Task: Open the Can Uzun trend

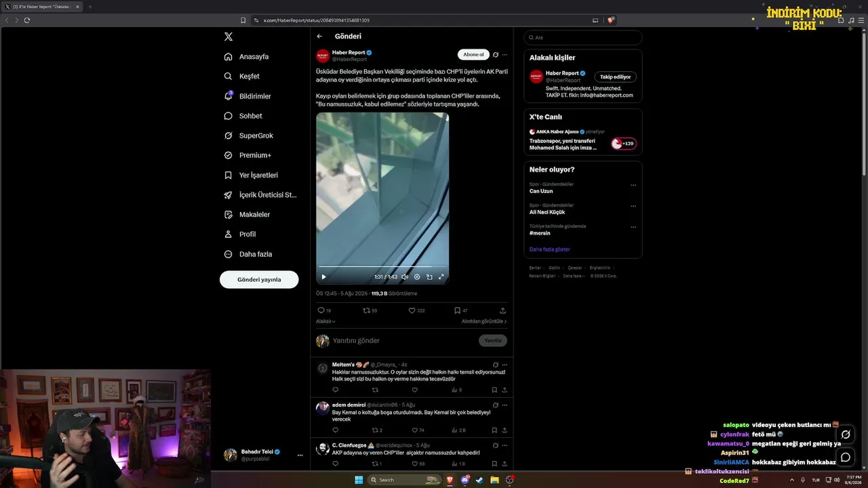Action: (x=541, y=191)
